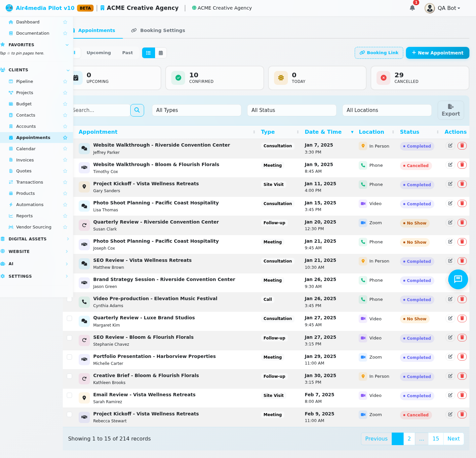Select the Cynthia Adams row checkbox
This screenshot has height=458, width=476.
click(x=69, y=299)
